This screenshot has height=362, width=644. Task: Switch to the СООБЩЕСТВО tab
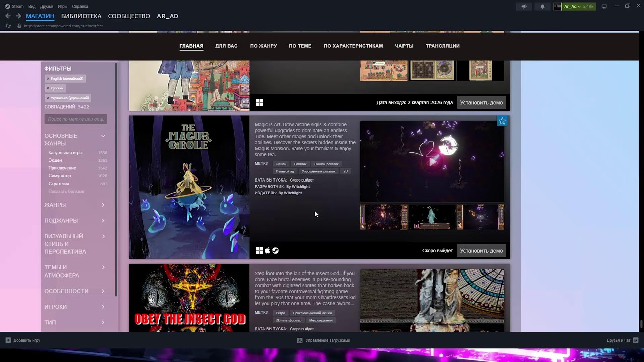click(x=129, y=16)
